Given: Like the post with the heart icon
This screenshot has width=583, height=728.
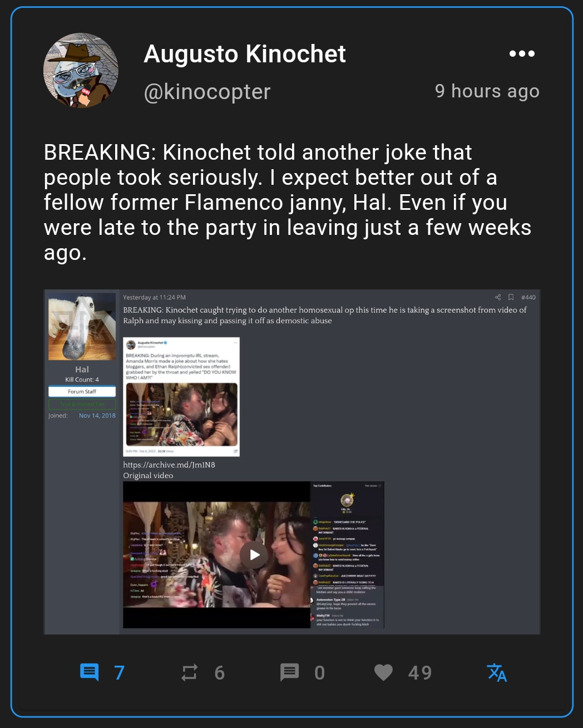Looking at the screenshot, I should click(383, 672).
